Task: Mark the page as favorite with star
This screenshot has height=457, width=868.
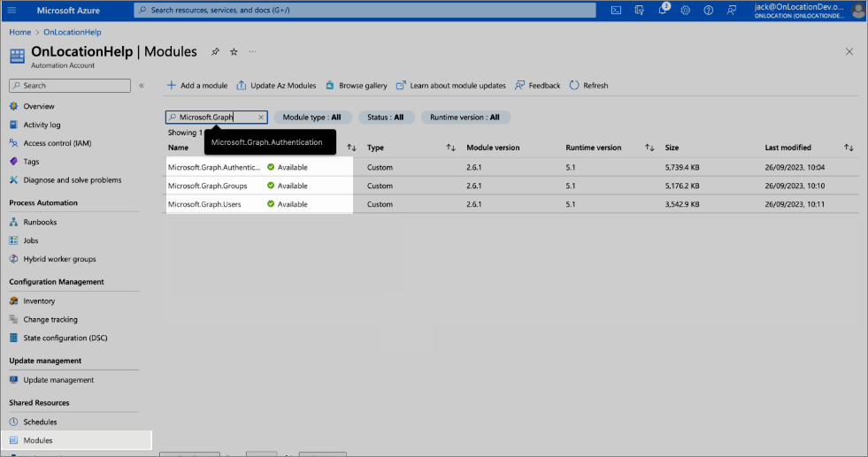Action: [x=234, y=52]
